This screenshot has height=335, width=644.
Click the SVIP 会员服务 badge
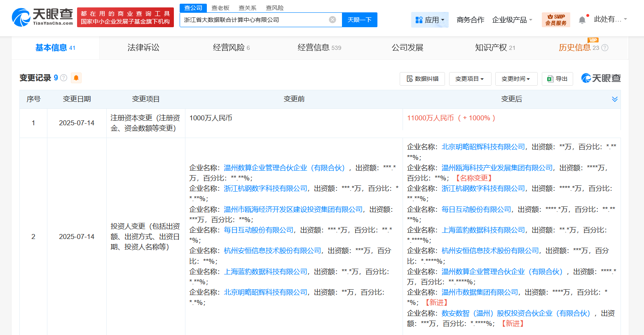(556, 20)
